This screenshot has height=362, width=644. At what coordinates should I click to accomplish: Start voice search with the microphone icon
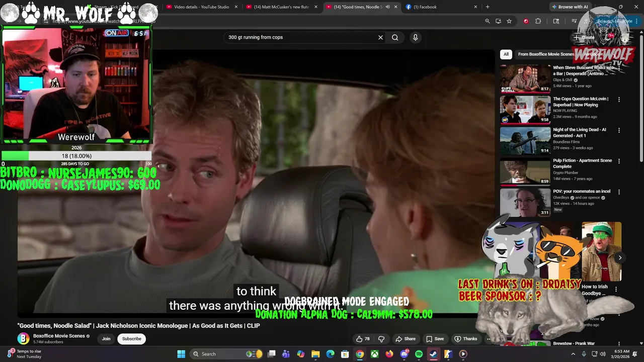415,37
